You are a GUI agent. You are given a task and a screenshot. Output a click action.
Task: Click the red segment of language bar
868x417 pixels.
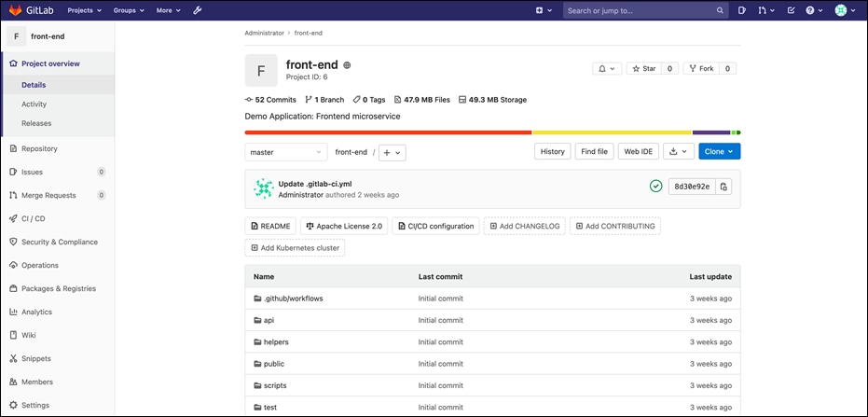click(x=388, y=132)
